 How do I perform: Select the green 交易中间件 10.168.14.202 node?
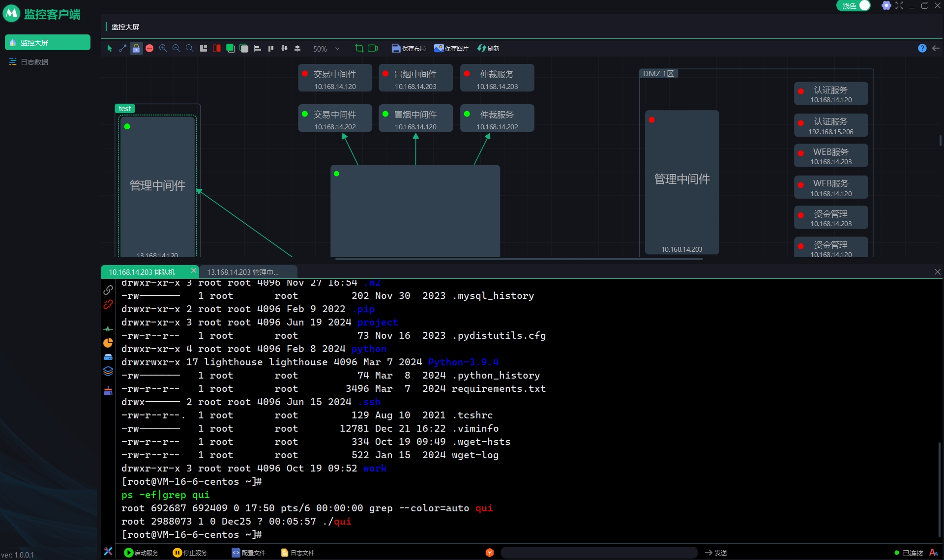[x=335, y=118]
